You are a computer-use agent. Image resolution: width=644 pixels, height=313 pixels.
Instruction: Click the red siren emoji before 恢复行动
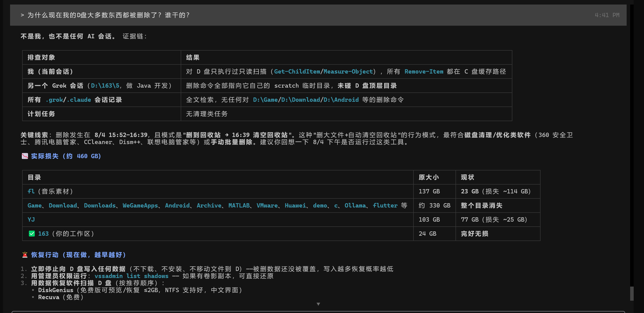[x=25, y=255]
